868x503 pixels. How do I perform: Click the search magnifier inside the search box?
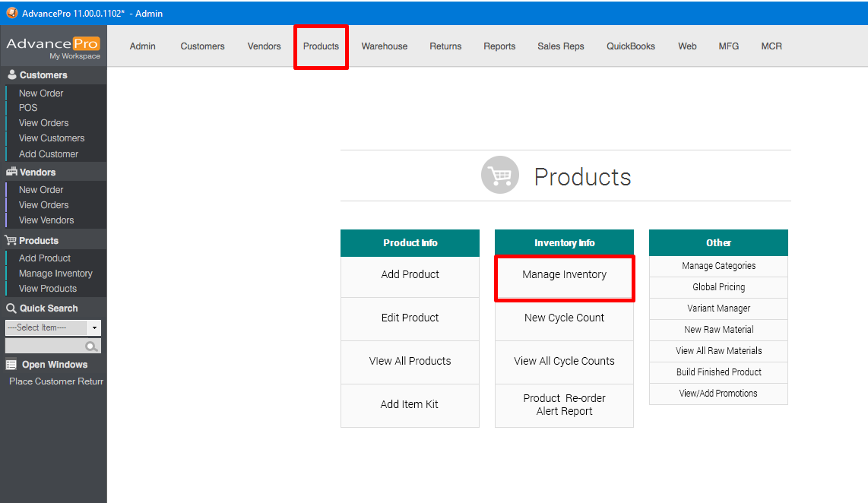click(91, 346)
